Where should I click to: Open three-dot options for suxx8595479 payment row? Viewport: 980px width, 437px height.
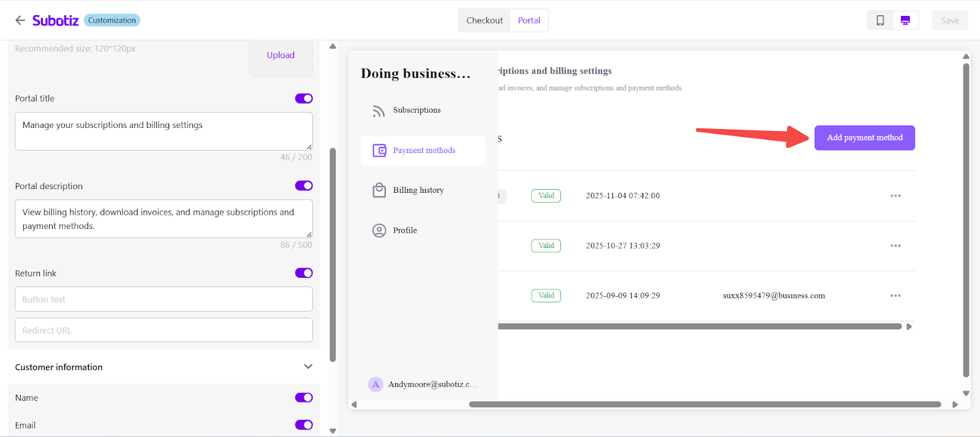click(x=895, y=296)
